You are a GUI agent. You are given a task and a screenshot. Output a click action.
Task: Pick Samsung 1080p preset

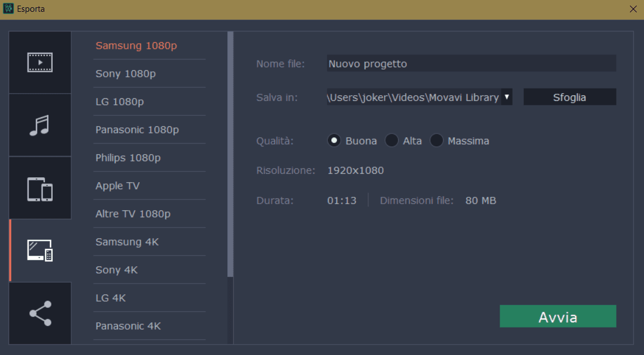pyautogui.click(x=136, y=46)
